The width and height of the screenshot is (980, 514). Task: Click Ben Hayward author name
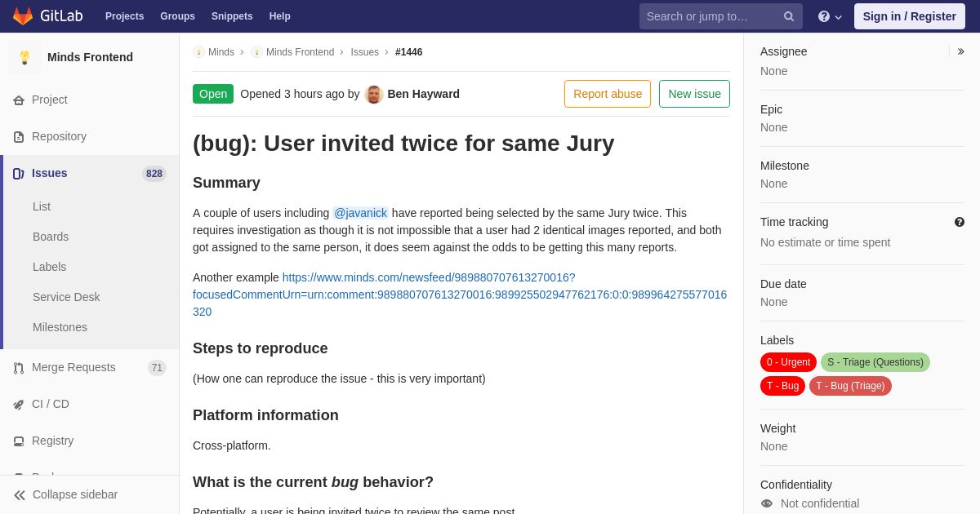click(x=424, y=94)
